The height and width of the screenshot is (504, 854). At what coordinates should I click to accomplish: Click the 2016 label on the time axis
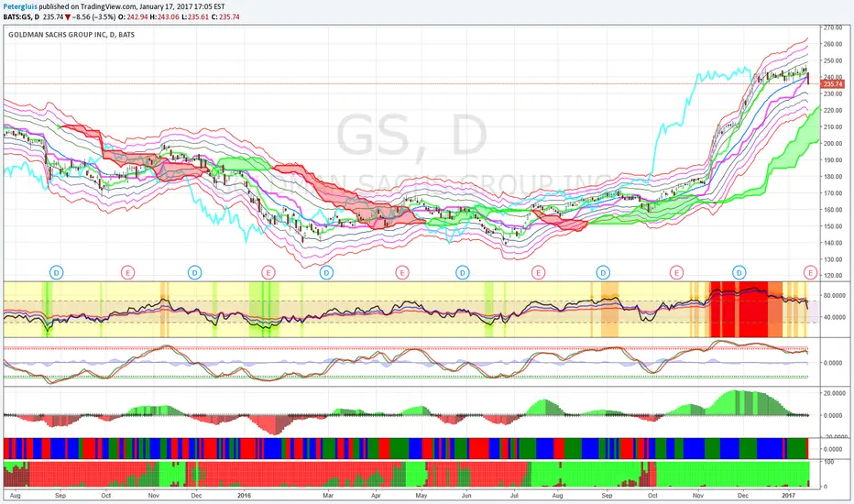[245, 496]
